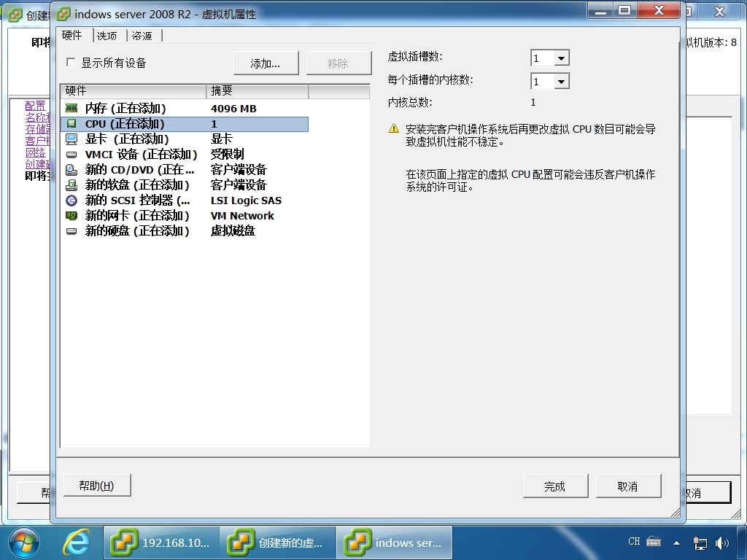Switch to the 192.168.10... vSphere taskbar window

pos(160,542)
